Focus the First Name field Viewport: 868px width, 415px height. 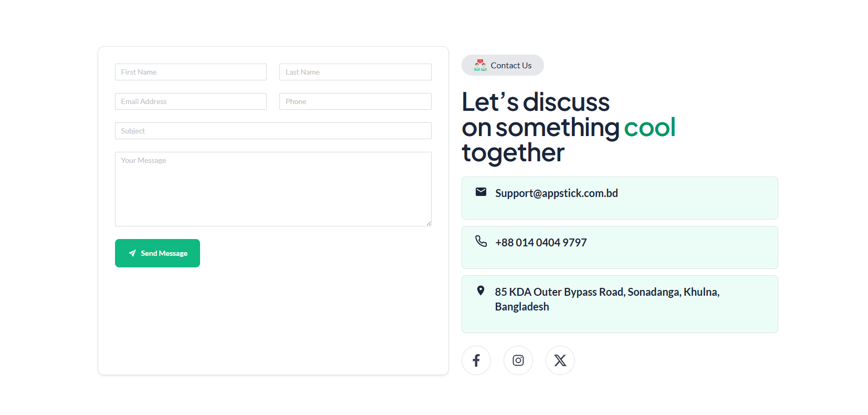click(191, 72)
